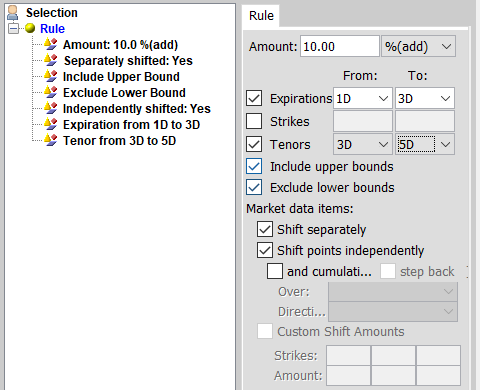Viewport: 480px width, 390px height.
Task: Uncheck Shift points independently
Action: 265,250
